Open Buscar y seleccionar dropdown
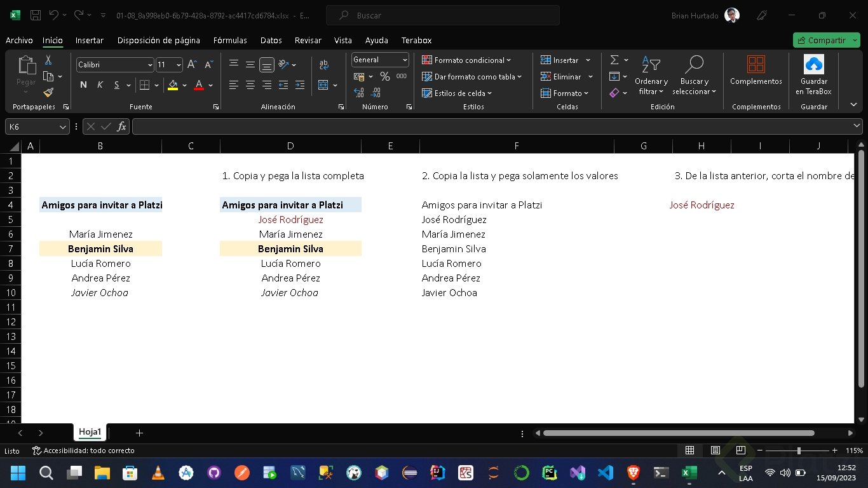Screen dimensions: 868x488 tap(694, 75)
